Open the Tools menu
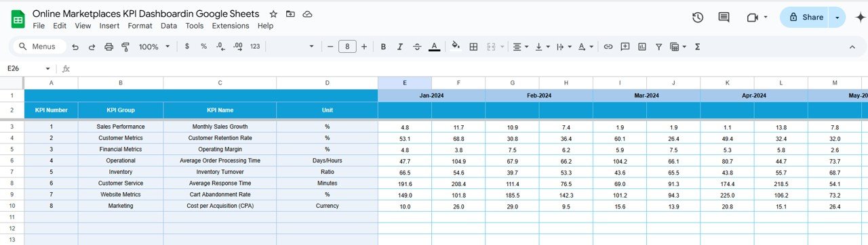The height and width of the screenshot is (245, 868). [195, 26]
